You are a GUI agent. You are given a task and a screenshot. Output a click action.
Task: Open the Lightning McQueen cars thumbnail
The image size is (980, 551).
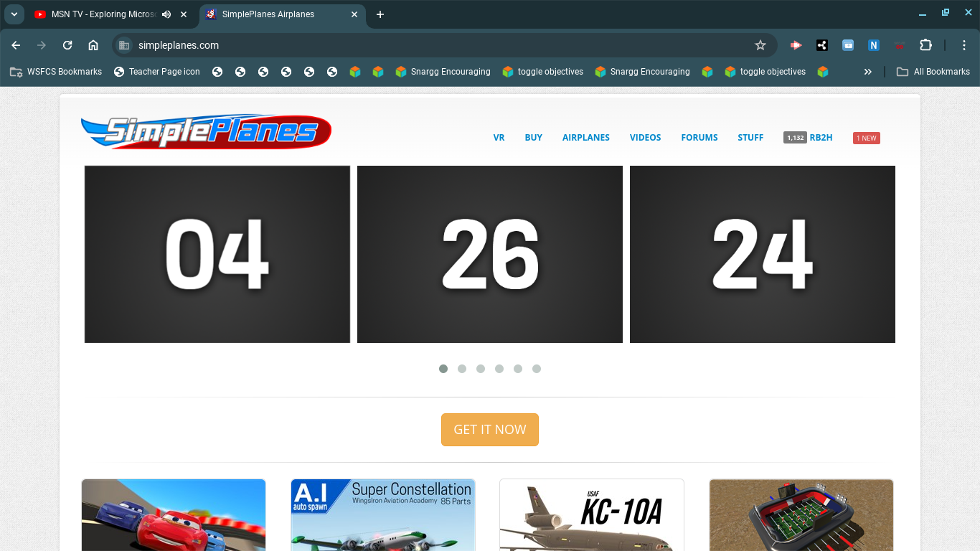click(174, 515)
